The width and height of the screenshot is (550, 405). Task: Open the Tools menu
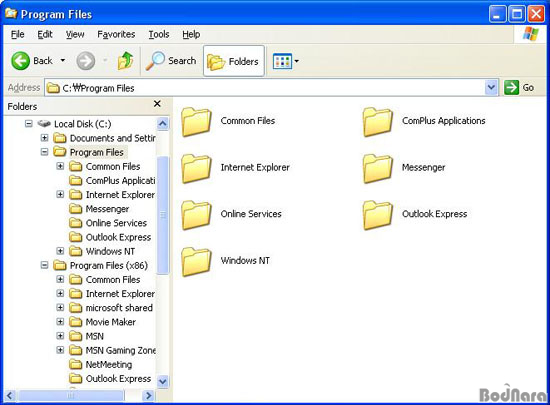coord(159,34)
